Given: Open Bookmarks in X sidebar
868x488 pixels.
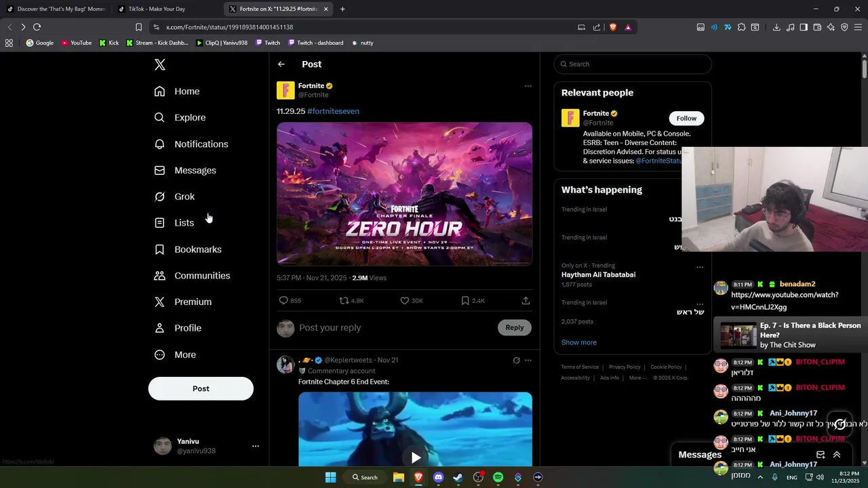Looking at the screenshot, I should click(x=188, y=249).
